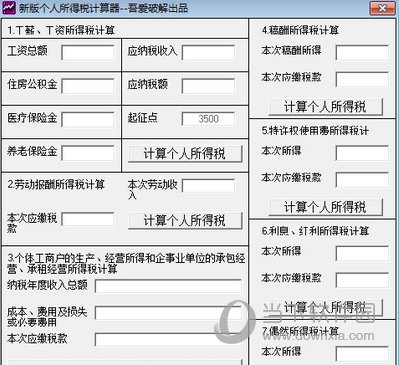Click the 起征点 field showing 3500
Screen dimensions: 399x365
[208, 119]
